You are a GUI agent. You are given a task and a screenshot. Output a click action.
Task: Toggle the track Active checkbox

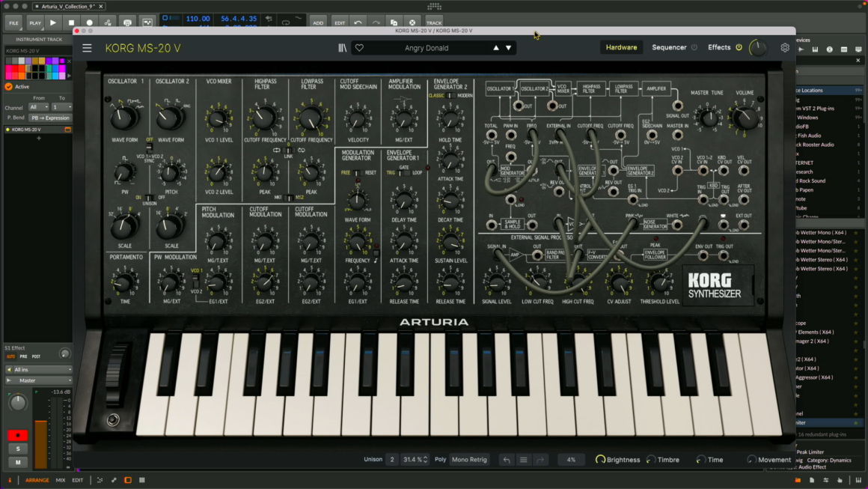9,87
